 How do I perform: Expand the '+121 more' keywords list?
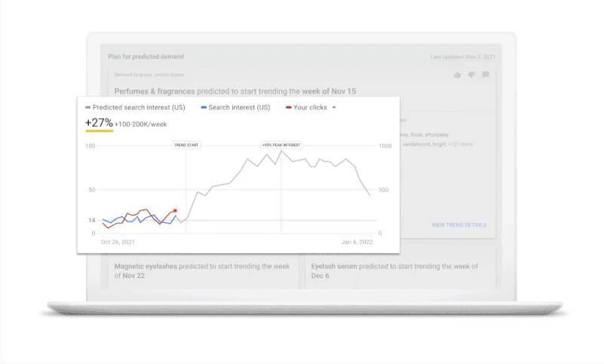461,144
